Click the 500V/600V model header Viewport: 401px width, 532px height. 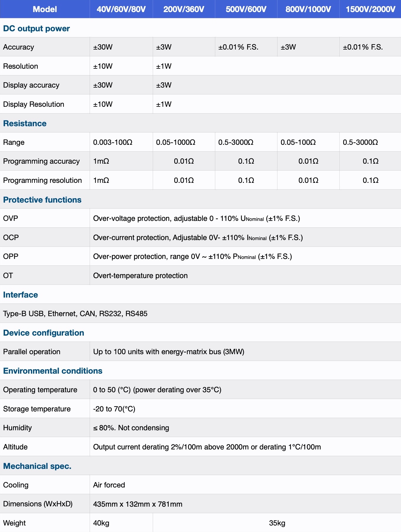point(246,9)
